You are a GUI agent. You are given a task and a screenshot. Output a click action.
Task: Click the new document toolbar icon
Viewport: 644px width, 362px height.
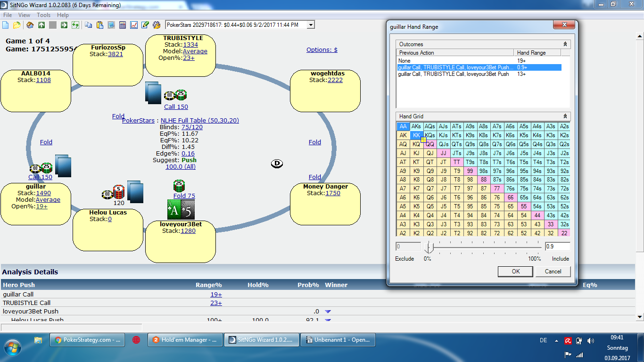[6, 25]
